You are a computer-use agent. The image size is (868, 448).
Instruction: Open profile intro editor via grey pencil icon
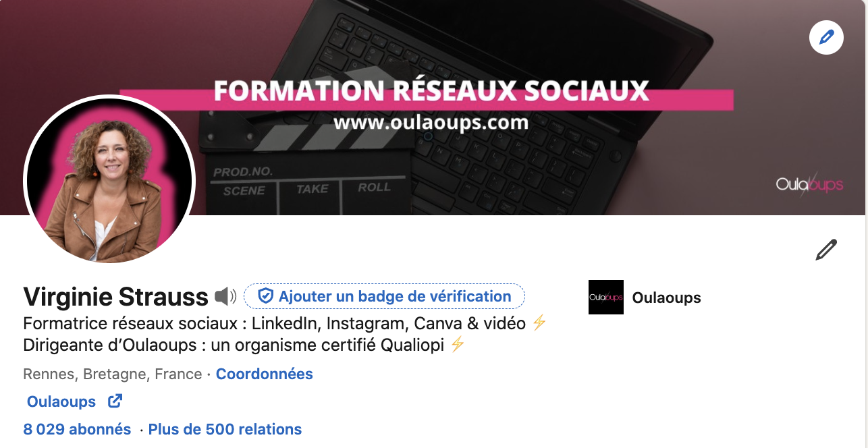(x=826, y=250)
